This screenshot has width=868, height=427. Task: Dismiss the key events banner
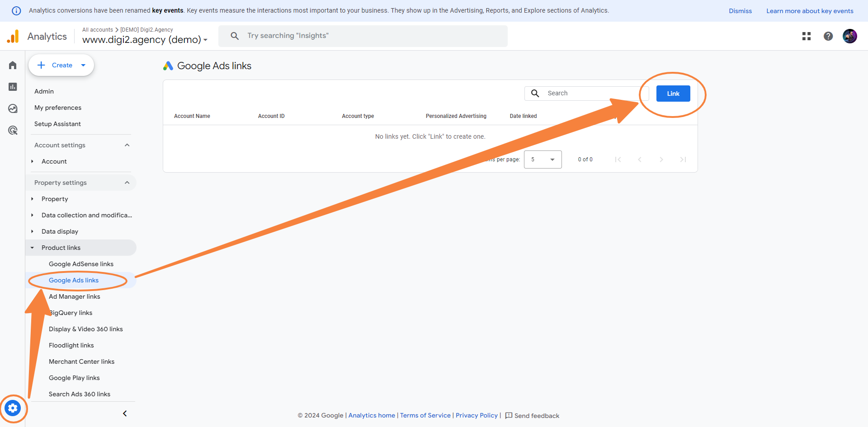pos(740,11)
